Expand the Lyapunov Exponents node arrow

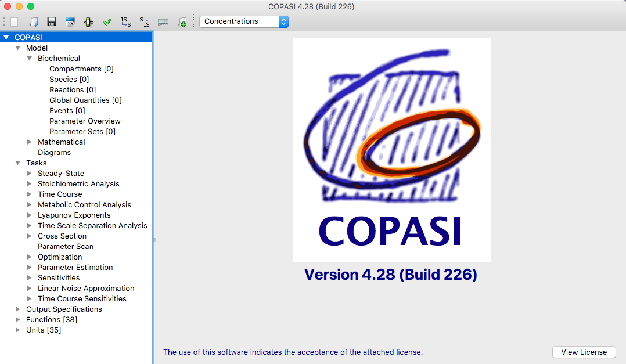(29, 215)
